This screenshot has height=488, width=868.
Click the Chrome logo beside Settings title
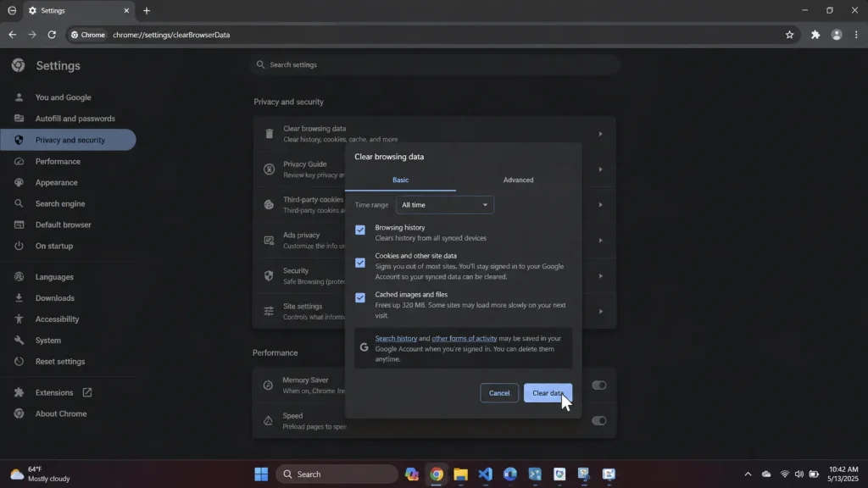[19, 65]
